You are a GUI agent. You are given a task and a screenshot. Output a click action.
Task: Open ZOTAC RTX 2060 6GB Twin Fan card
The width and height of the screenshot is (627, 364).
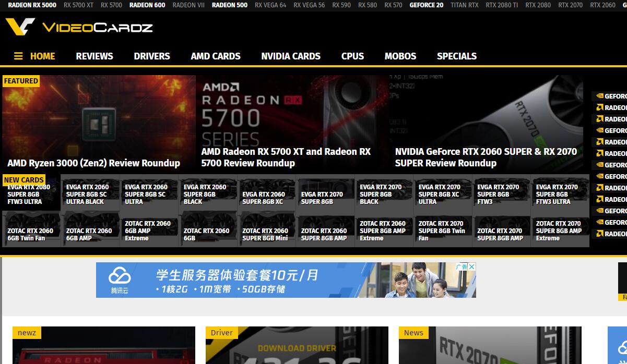coord(31,229)
